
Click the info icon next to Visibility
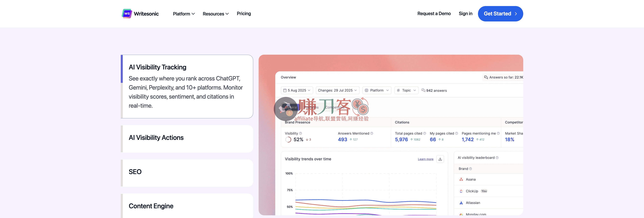pos(301,133)
